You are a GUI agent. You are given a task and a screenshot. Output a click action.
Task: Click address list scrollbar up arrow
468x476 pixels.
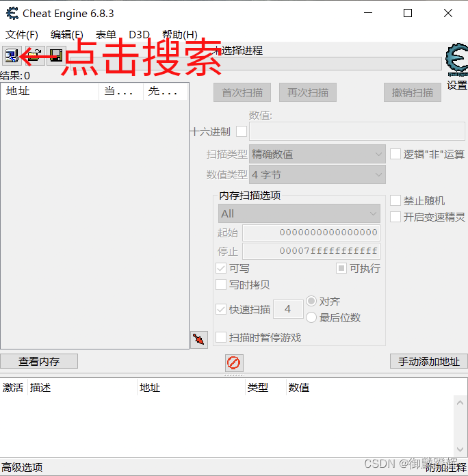click(x=460, y=403)
